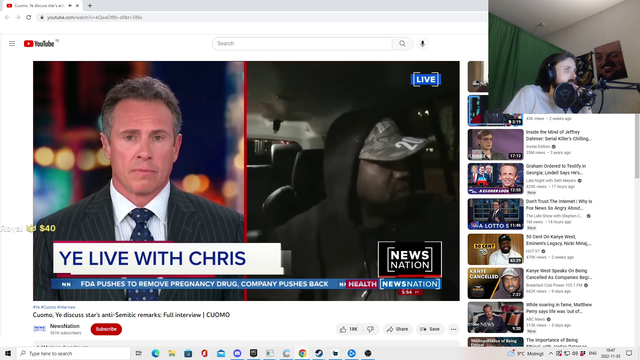Share this video
The image size is (640, 360).
click(x=398, y=329)
